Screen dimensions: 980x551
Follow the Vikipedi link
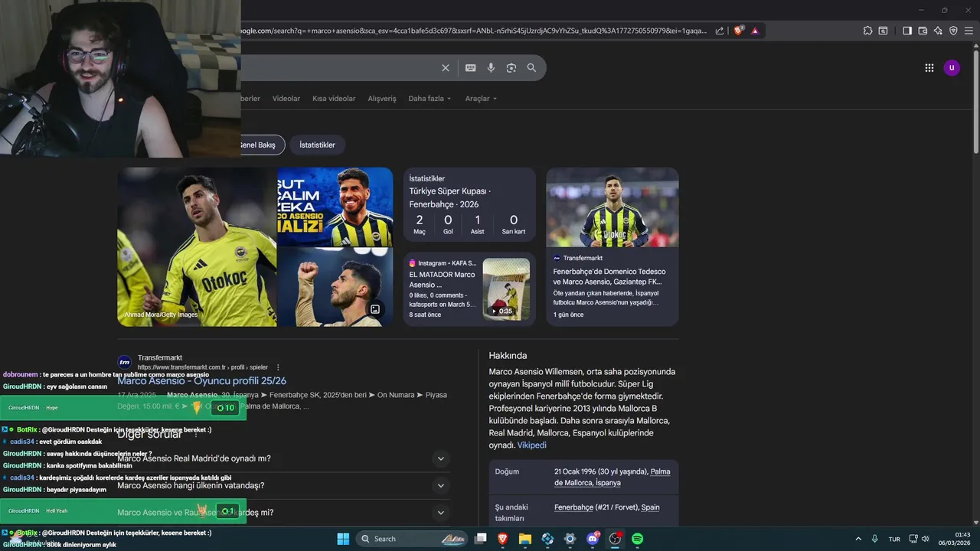coord(532,445)
